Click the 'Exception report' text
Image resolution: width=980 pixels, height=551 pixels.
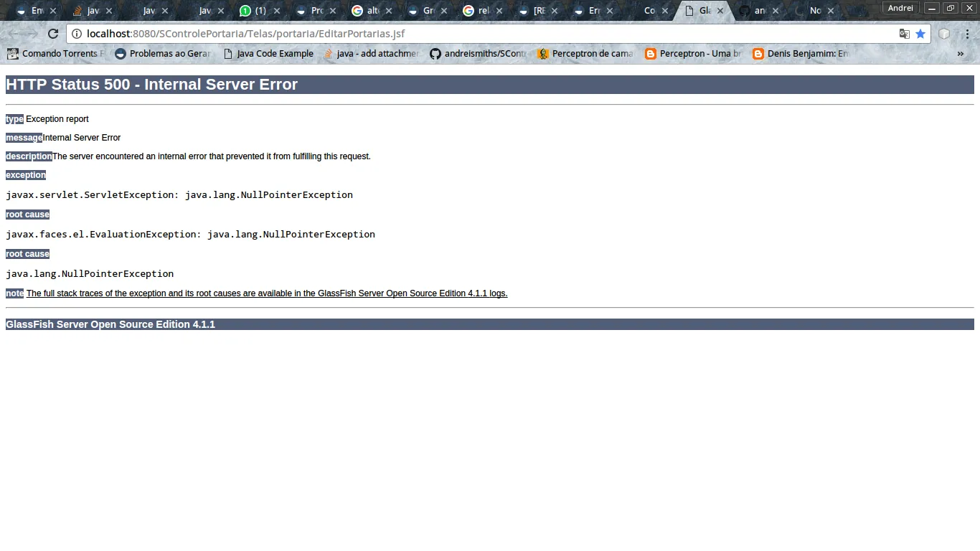(x=57, y=119)
